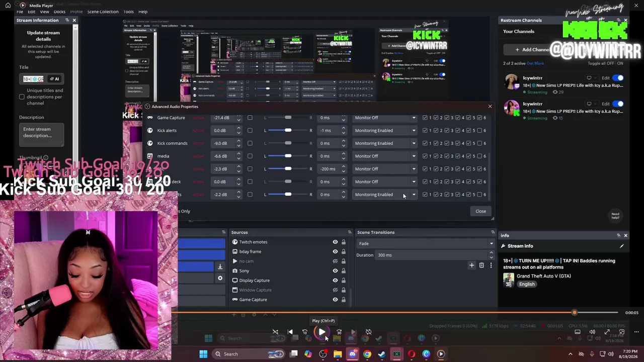Click the Kick alerts browser source icon
The height and width of the screenshot is (362, 644).
[x=150, y=130]
